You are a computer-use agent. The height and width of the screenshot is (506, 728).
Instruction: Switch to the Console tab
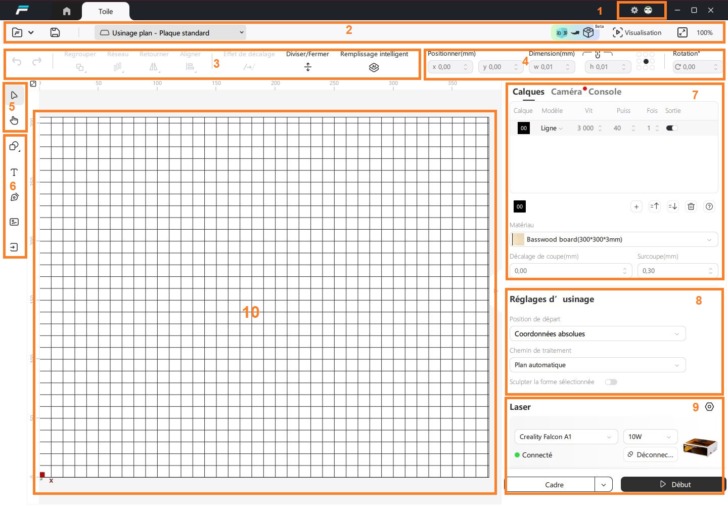tap(604, 92)
